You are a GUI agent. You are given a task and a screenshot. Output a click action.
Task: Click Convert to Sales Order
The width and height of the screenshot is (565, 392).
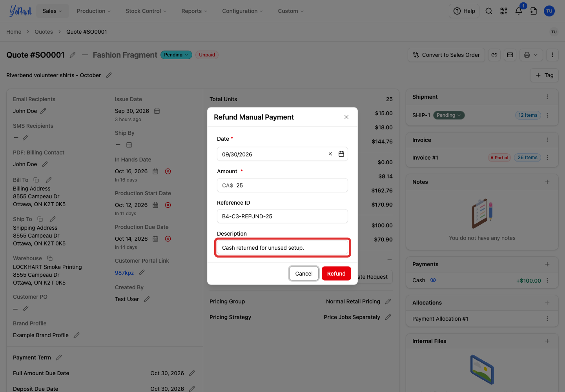447,55
